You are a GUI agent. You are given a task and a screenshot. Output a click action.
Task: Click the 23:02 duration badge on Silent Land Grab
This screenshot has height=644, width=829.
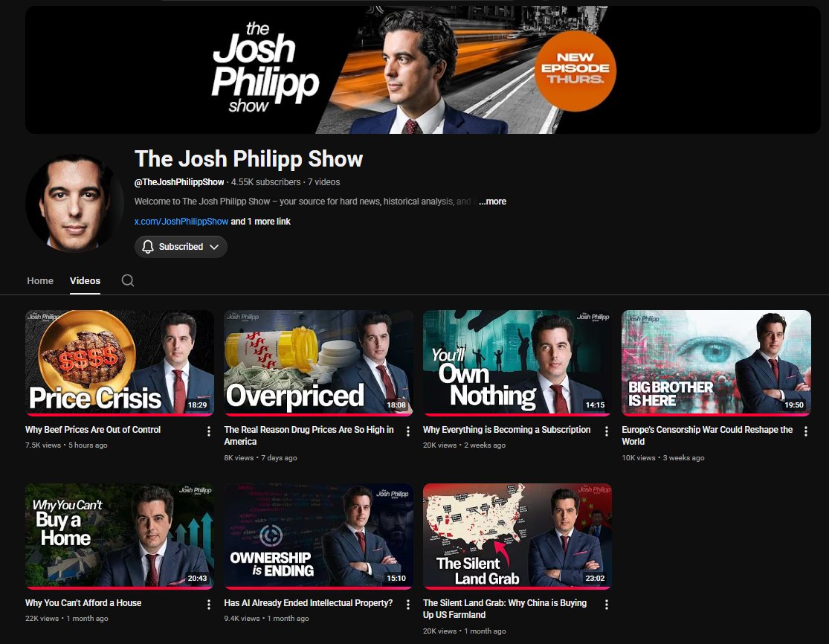click(x=595, y=579)
